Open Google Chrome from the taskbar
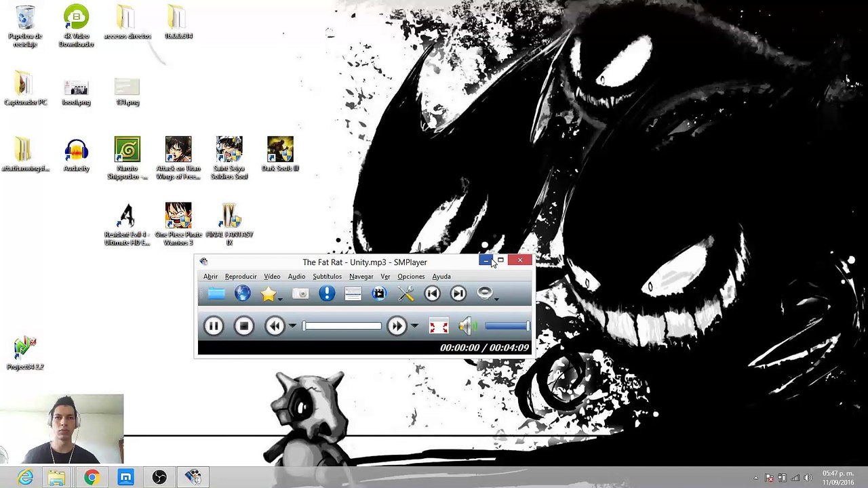The height and width of the screenshot is (488, 868). click(x=91, y=478)
